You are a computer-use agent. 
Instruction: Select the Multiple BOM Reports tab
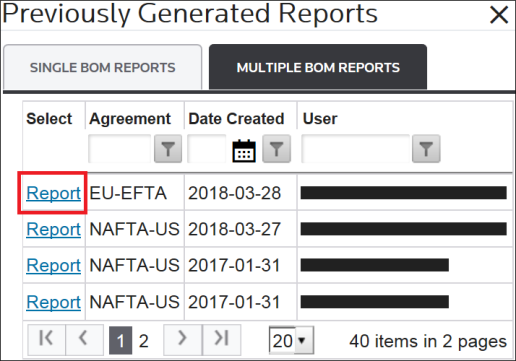(x=318, y=67)
